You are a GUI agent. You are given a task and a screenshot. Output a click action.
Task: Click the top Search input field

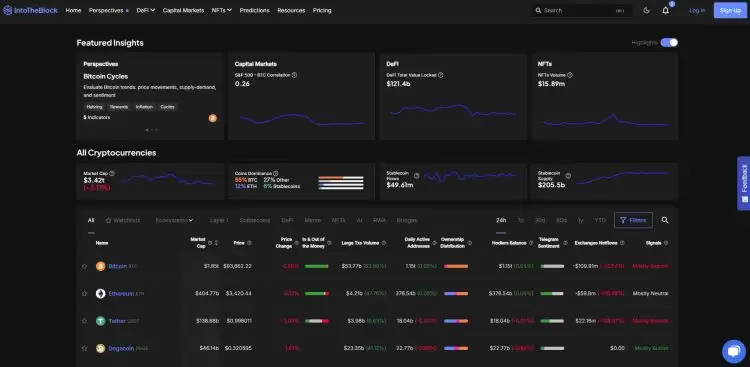(582, 11)
